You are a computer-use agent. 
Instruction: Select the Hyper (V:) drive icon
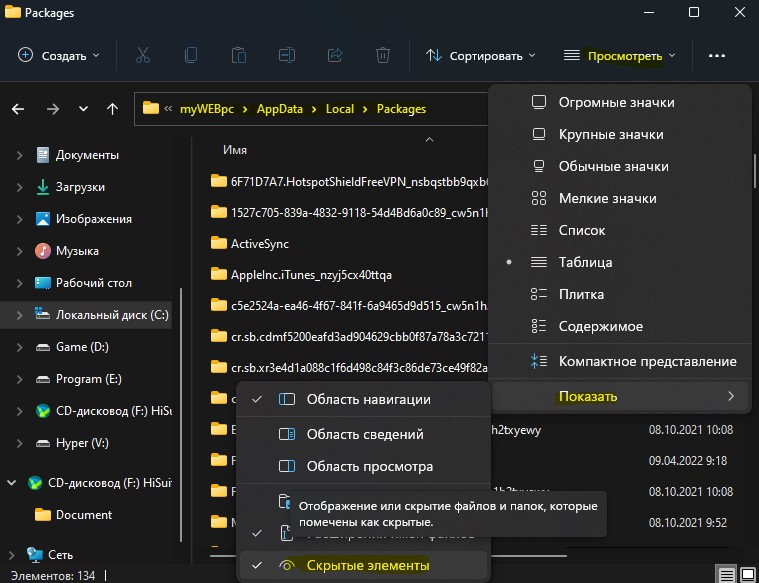[43, 443]
